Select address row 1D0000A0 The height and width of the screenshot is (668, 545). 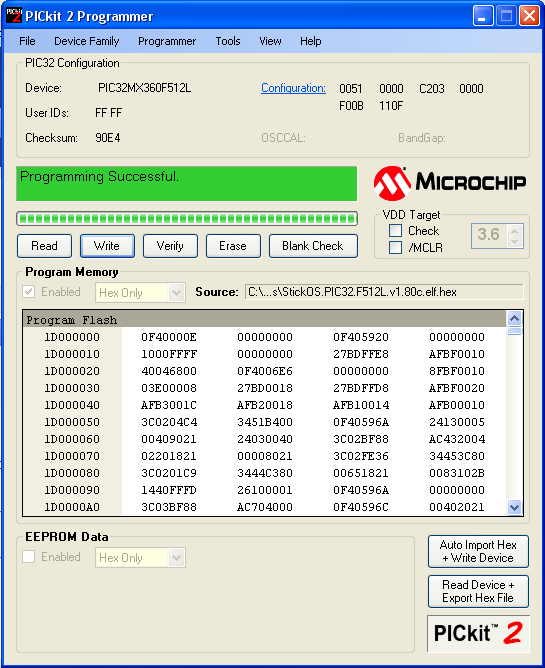72,507
